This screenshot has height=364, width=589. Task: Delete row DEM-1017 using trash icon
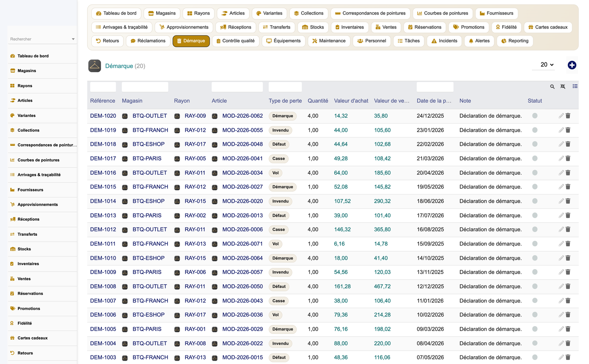[x=568, y=158]
